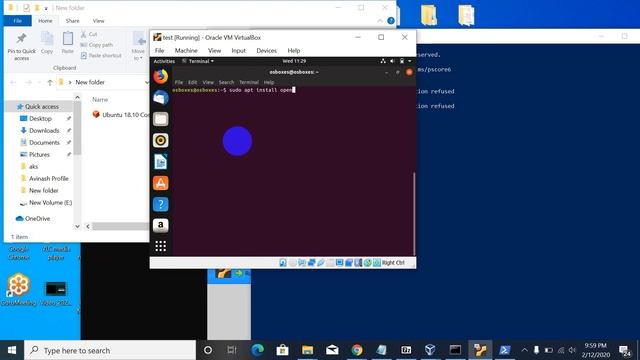Open LibreOffice Writer in the Ubuntu dock
This screenshot has width=640, height=360.
[160, 162]
